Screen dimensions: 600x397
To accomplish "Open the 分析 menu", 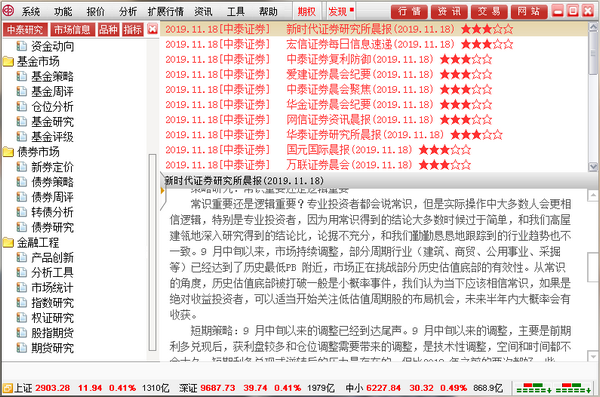I will pyautogui.click(x=128, y=11).
